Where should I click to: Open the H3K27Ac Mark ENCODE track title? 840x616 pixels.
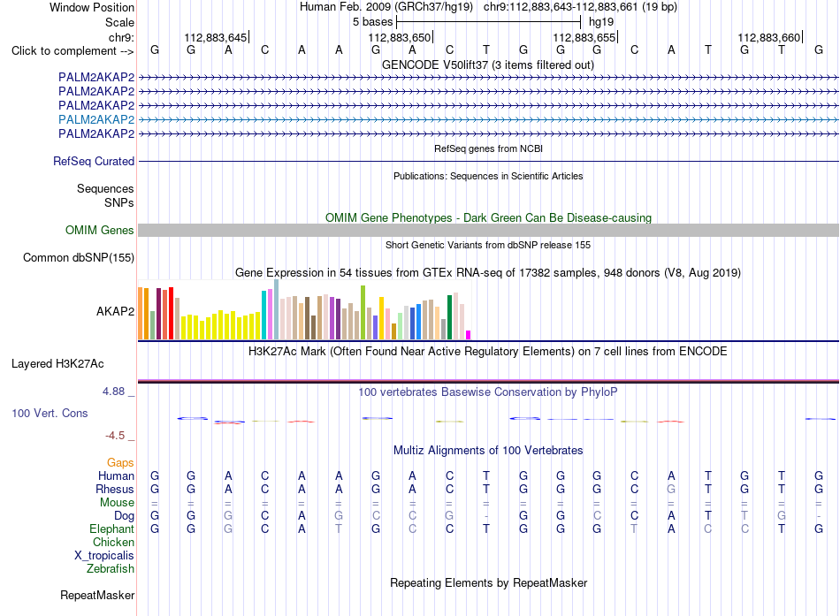(x=488, y=352)
